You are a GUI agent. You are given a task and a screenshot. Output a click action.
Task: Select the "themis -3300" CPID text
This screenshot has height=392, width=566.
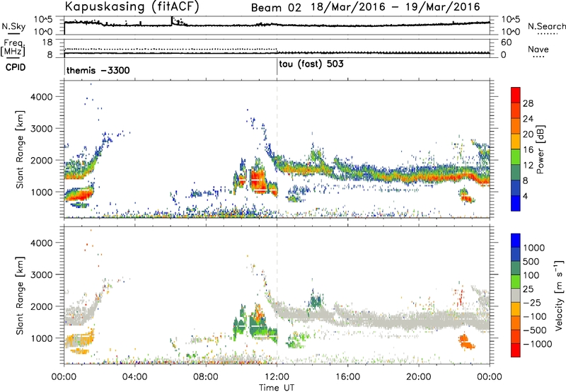98,70
